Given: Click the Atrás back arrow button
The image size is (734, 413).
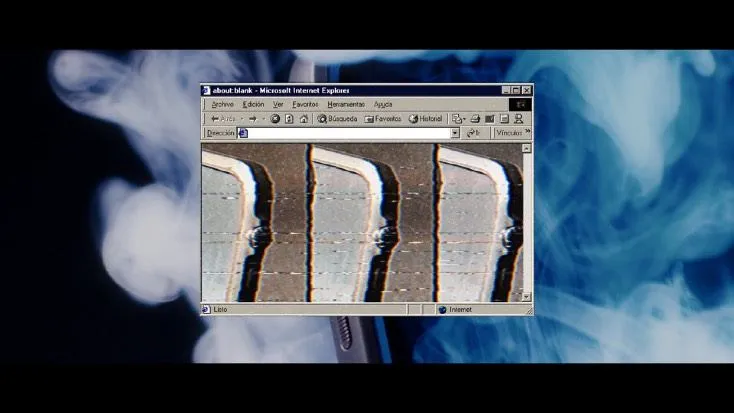Looking at the screenshot, I should point(223,119).
